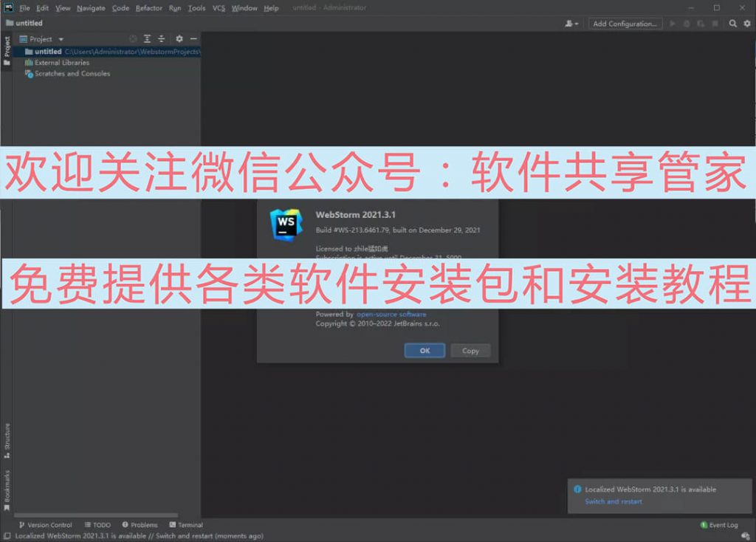Screen dimensions: 756x542
Task: Open IDE settings gear in top toolbar
Action: click(x=747, y=24)
